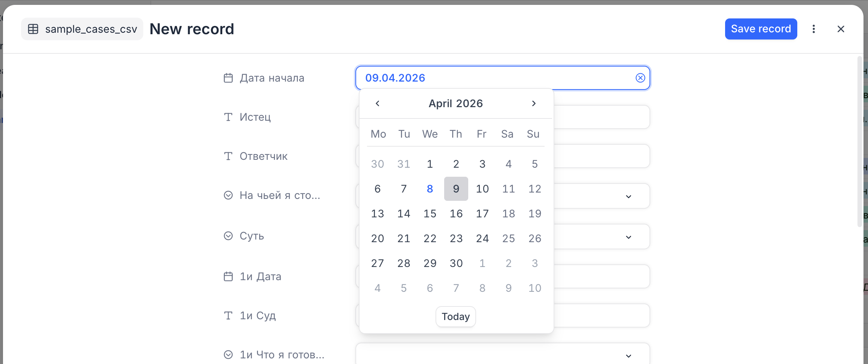Select March 30 in calendar
Screen dimensions: 868x364
pos(378,164)
